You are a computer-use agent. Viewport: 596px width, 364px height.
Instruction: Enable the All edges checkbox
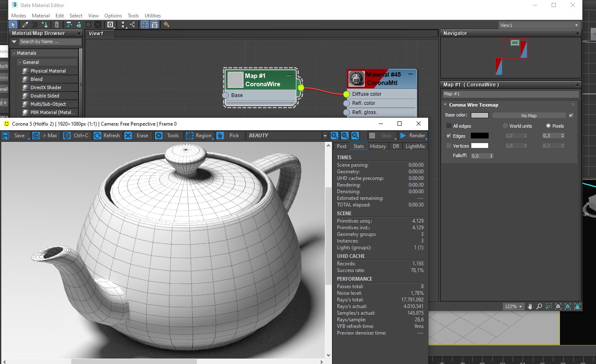(x=449, y=126)
